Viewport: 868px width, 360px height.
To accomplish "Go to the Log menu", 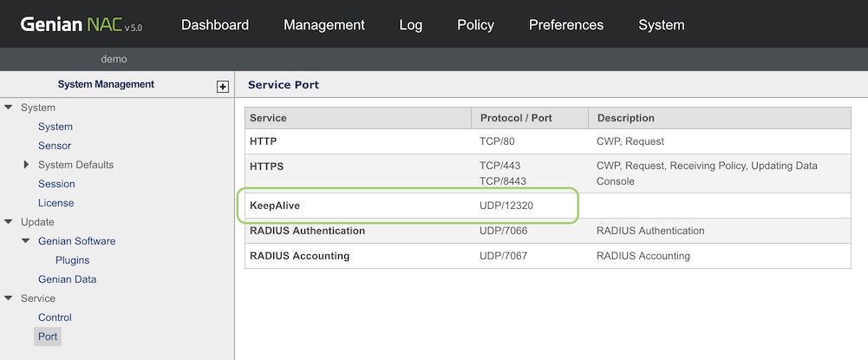I will tap(410, 25).
